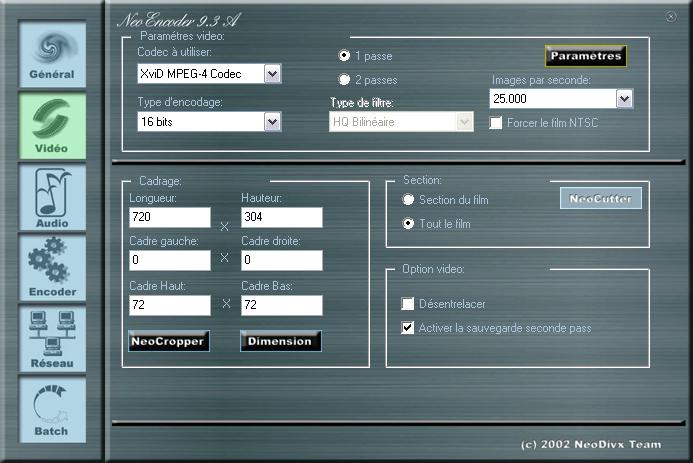Screen dimensions: 693x463
Task: Click the Longueur input field
Action: pyautogui.click(x=169, y=217)
